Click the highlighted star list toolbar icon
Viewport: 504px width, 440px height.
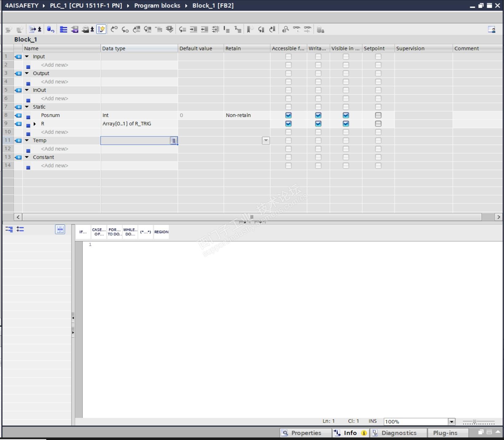(x=101, y=29)
